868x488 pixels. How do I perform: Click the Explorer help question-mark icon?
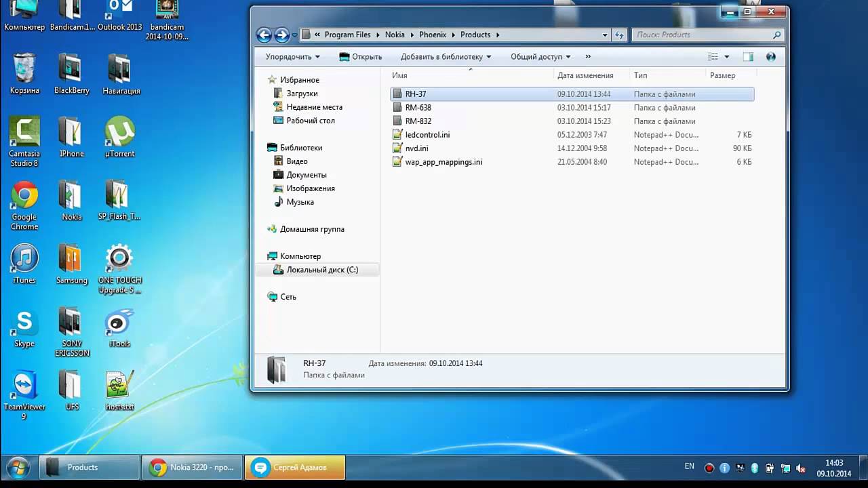[x=770, y=57]
